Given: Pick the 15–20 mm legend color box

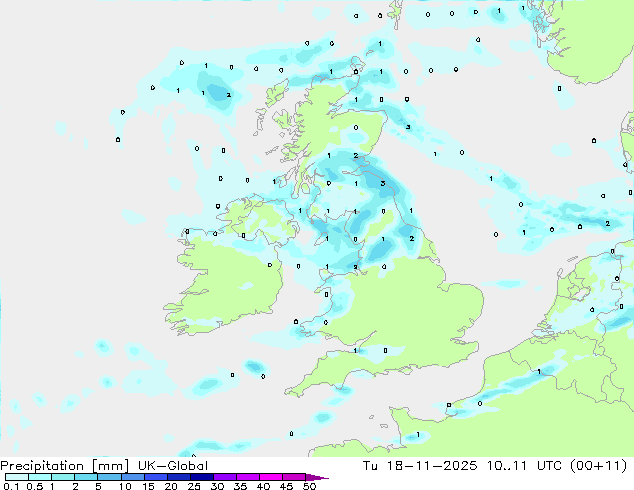Looking at the screenshot, I should [x=156, y=477].
